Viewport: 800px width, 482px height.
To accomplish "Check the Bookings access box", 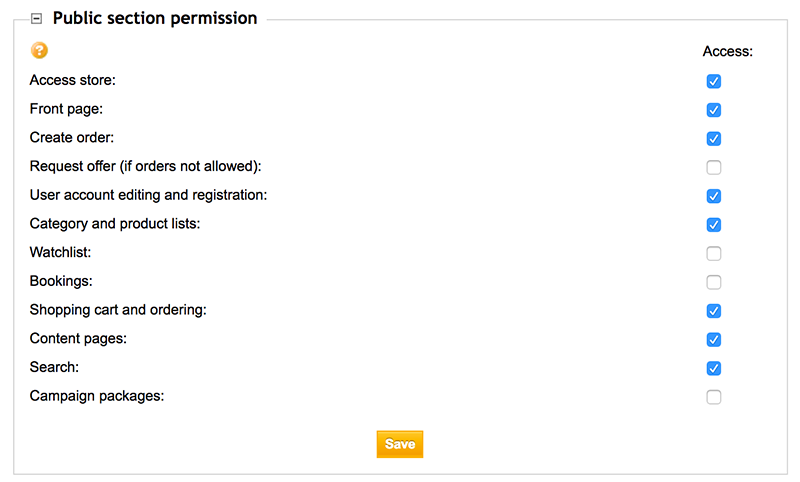I will coord(713,282).
